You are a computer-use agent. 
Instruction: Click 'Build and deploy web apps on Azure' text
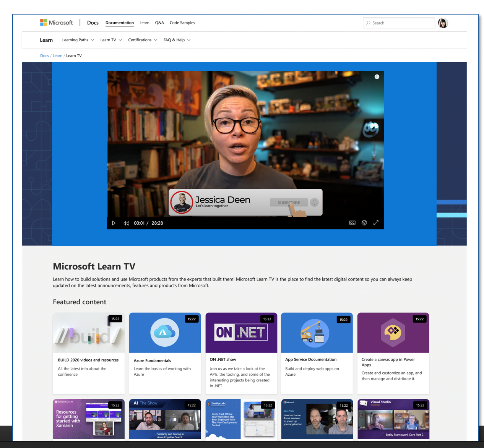click(312, 372)
